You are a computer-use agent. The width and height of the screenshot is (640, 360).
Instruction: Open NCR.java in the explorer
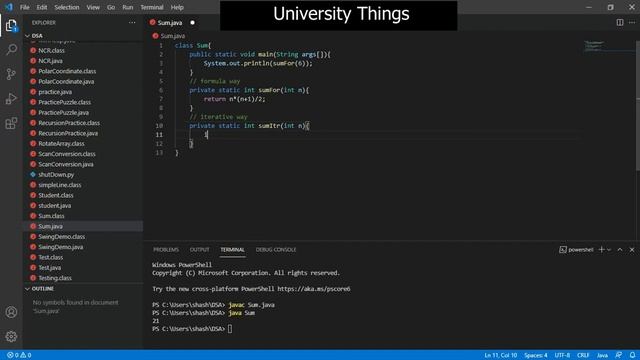(51, 61)
